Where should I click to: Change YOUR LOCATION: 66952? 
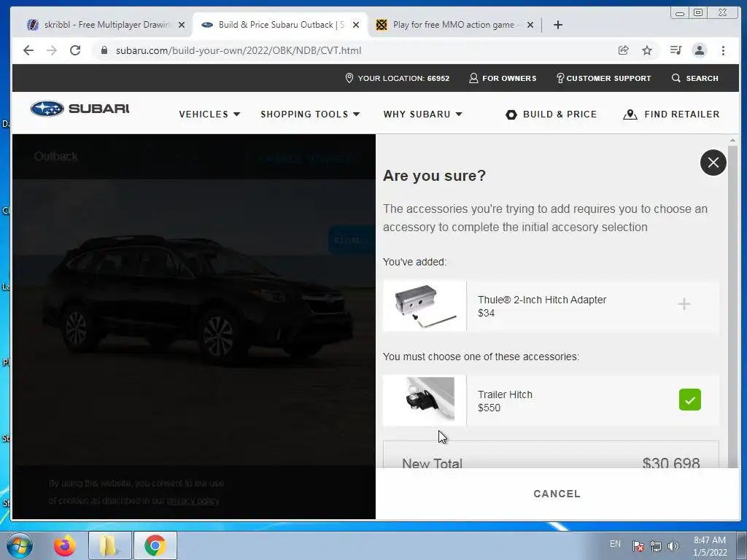pos(398,78)
